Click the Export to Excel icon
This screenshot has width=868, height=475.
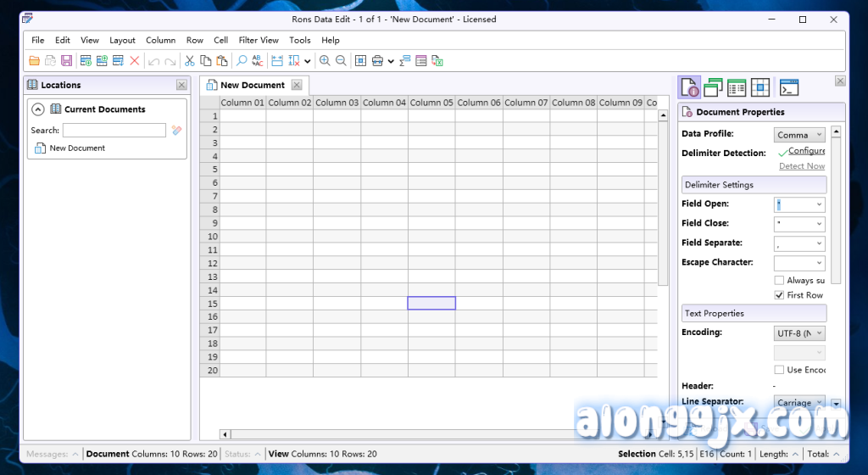point(437,61)
